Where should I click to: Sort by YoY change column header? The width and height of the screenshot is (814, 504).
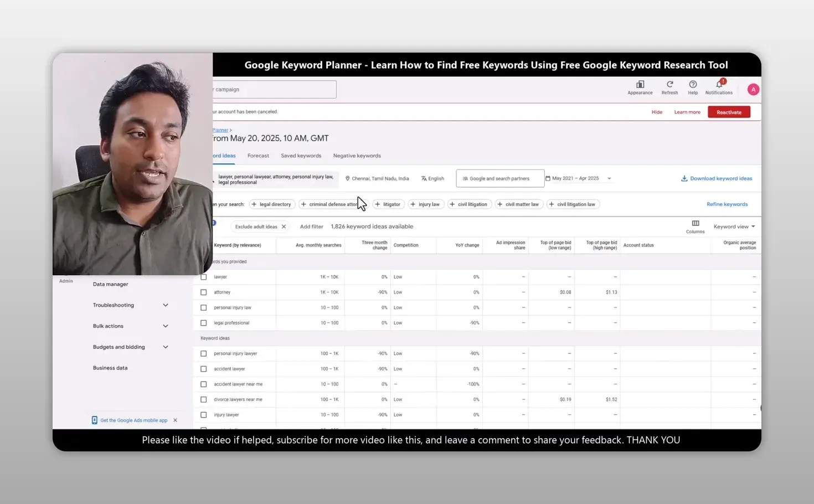[x=467, y=245]
